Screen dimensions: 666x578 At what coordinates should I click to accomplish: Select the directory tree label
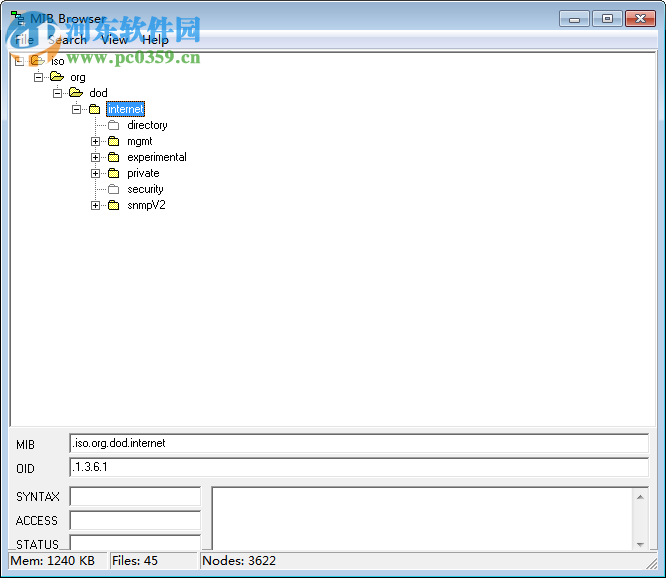click(147, 125)
